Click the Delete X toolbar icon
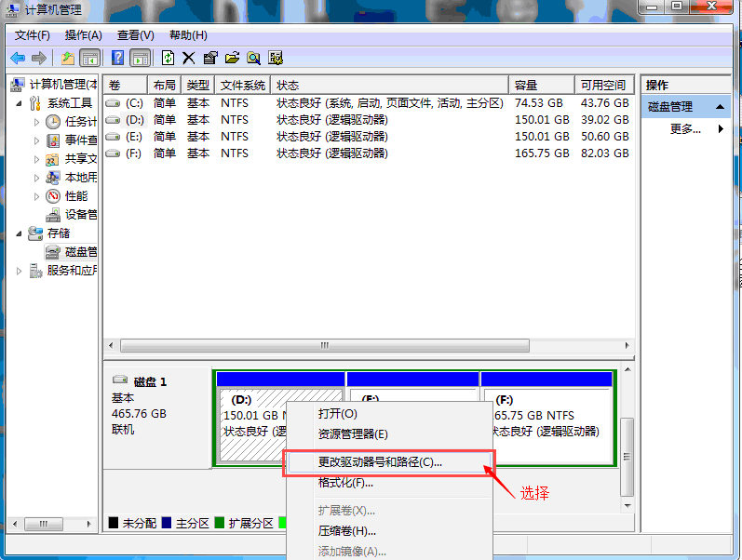This screenshot has width=742, height=560. [x=188, y=58]
